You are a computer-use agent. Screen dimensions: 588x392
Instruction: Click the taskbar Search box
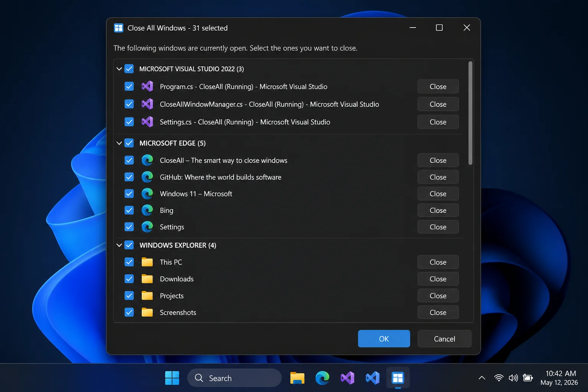234,378
